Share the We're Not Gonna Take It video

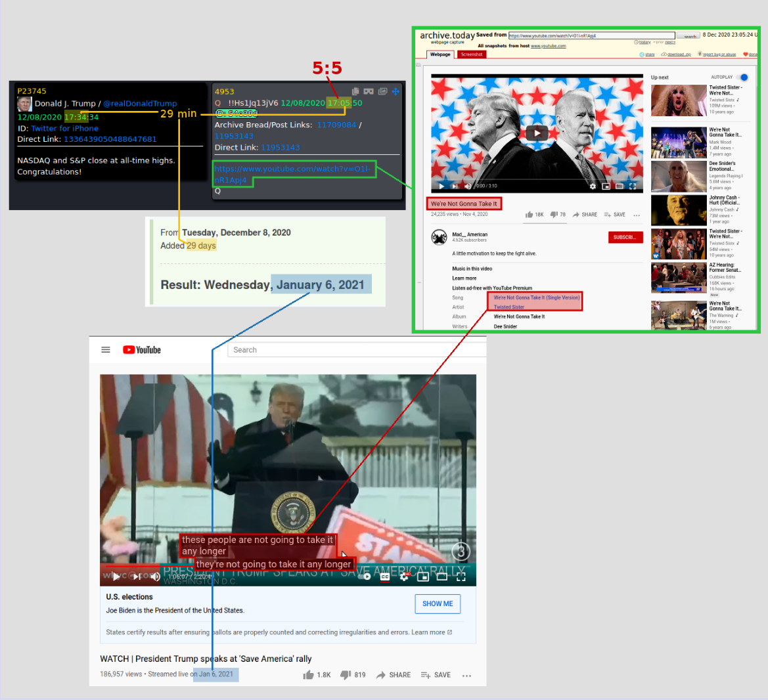point(585,215)
